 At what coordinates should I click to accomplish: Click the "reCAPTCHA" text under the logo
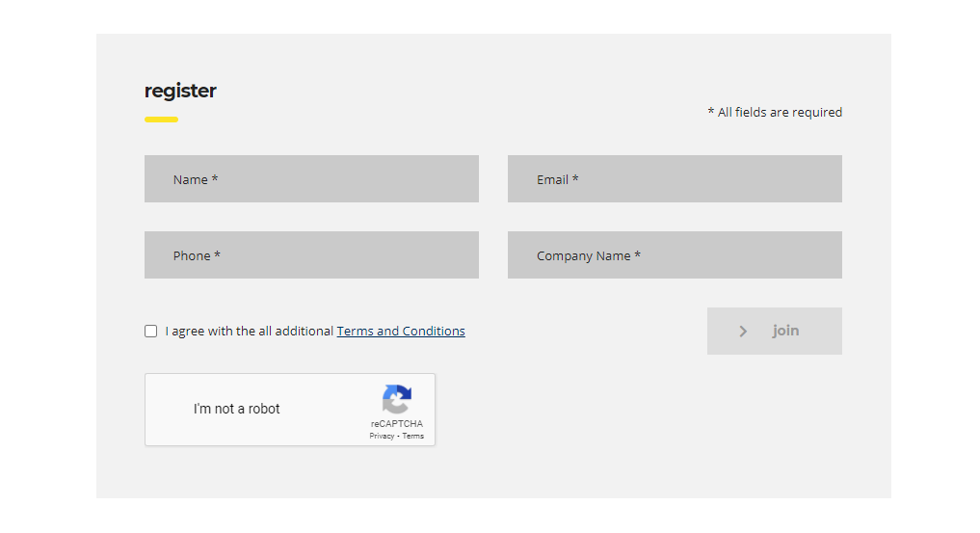click(397, 424)
